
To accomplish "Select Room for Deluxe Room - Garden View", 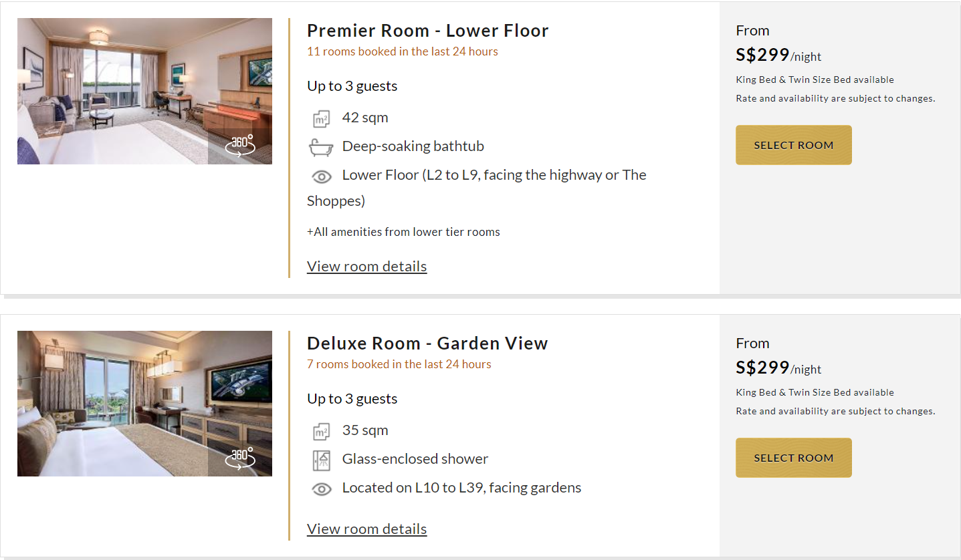I will pyautogui.click(x=794, y=458).
